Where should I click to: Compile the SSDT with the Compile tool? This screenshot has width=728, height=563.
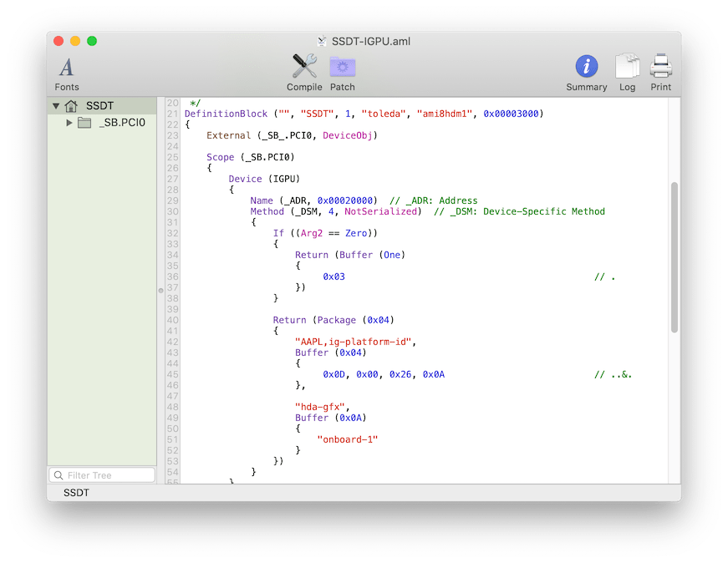tap(304, 74)
